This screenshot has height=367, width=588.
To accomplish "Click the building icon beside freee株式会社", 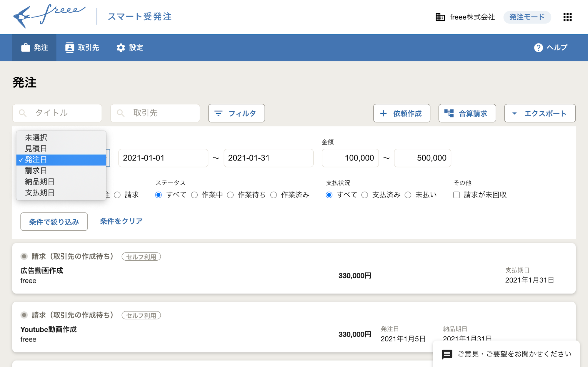I will [x=440, y=17].
